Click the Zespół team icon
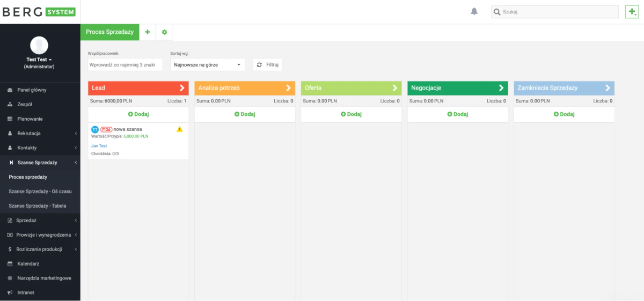Viewport: 644px width, 301px height. (10, 105)
